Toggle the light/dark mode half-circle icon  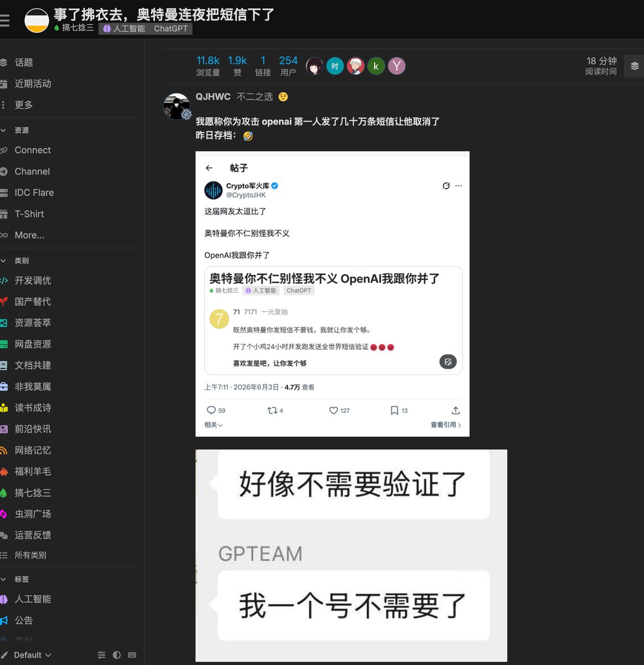pyautogui.click(x=116, y=655)
